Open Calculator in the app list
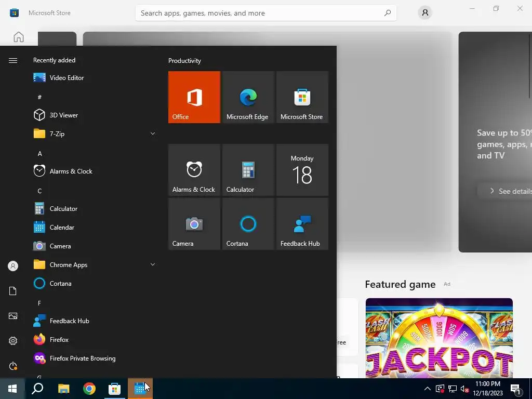532x399 pixels. click(x=95, y=209)
